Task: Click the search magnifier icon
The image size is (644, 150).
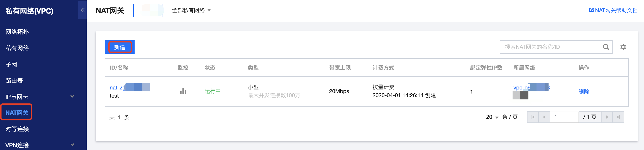Action: tap(606, 47)
